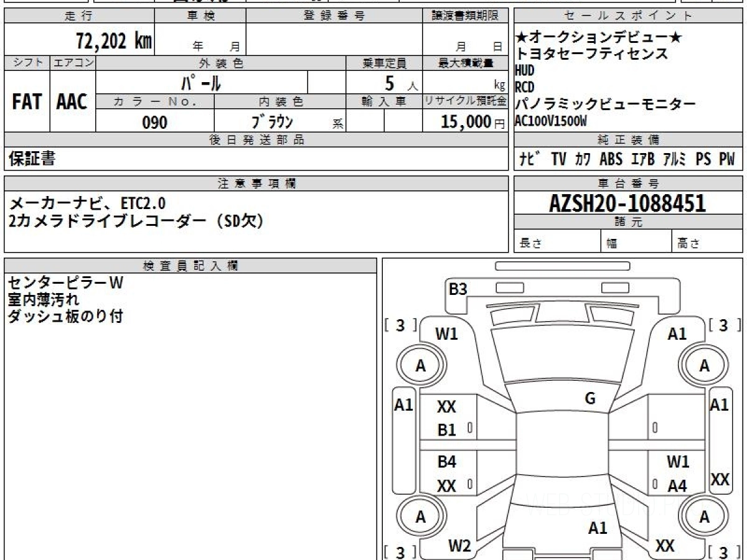The image size is (747, 560).
Task: Select the RCD sales point entry
Action: [525, 87]
